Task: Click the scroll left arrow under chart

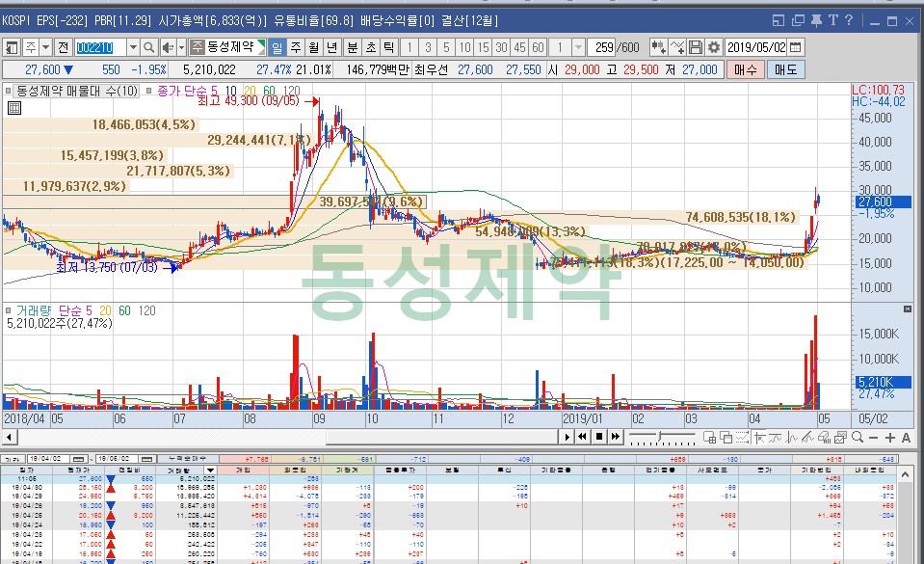Action: 10,437
